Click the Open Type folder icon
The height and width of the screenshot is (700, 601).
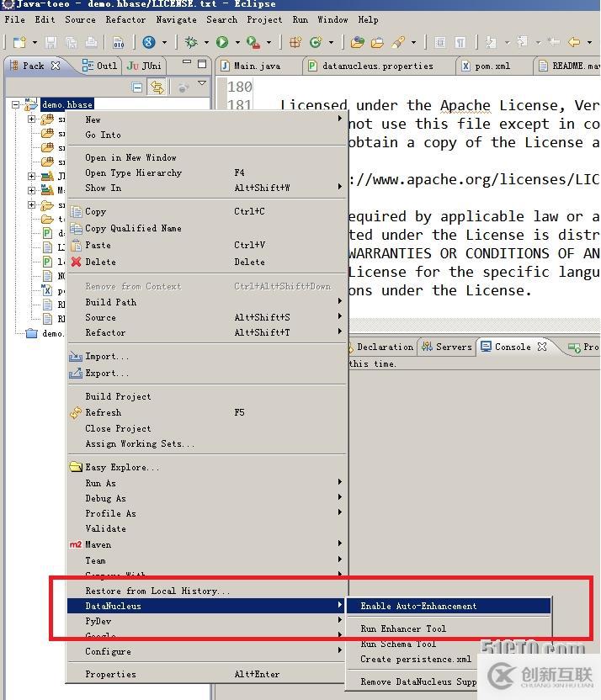click(x=357, y=42)
